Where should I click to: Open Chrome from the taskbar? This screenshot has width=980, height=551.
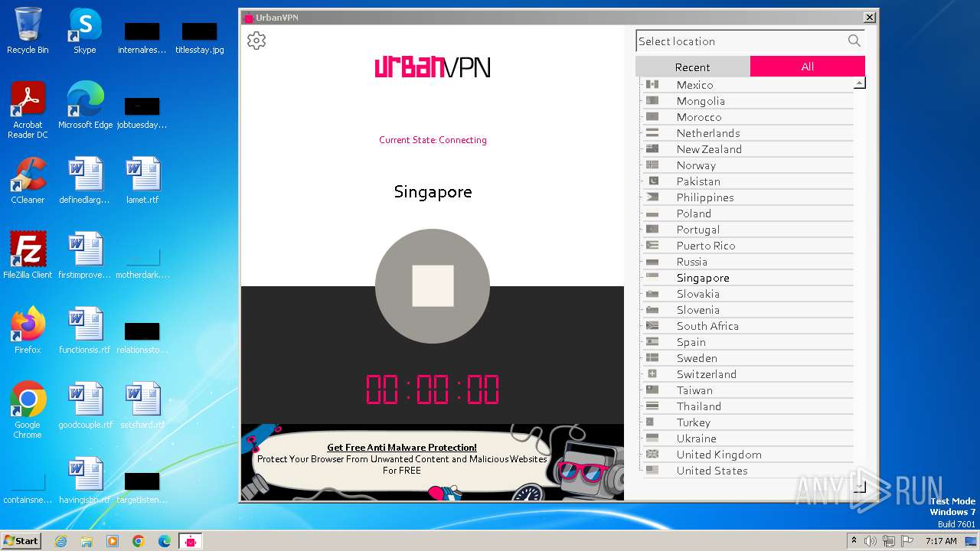point(139,541)
